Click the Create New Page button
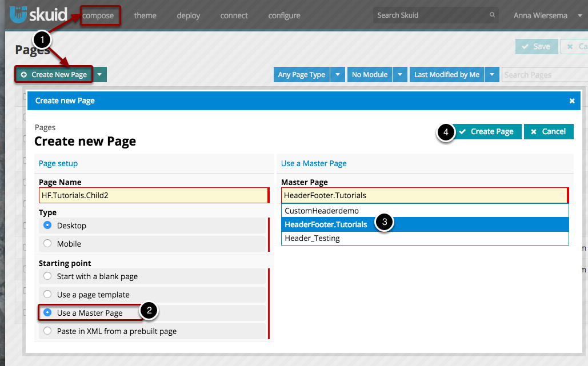 coord(54,75)
